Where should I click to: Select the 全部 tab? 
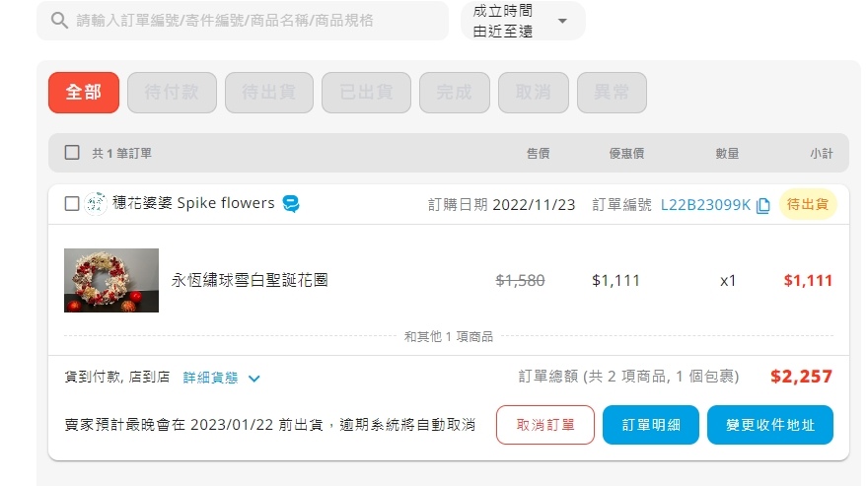84,93
